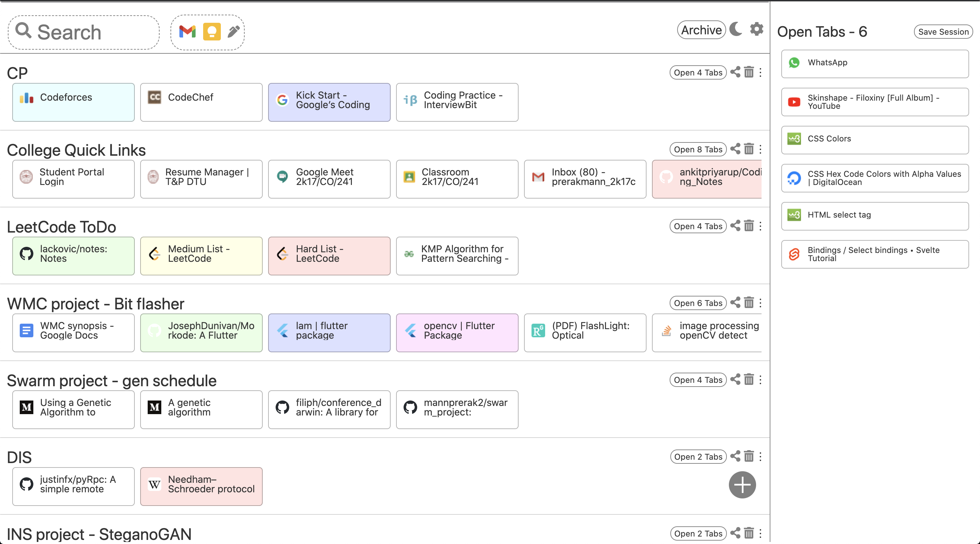Toggle dark mode moon icon
The image size is (980, 544).
736,29
